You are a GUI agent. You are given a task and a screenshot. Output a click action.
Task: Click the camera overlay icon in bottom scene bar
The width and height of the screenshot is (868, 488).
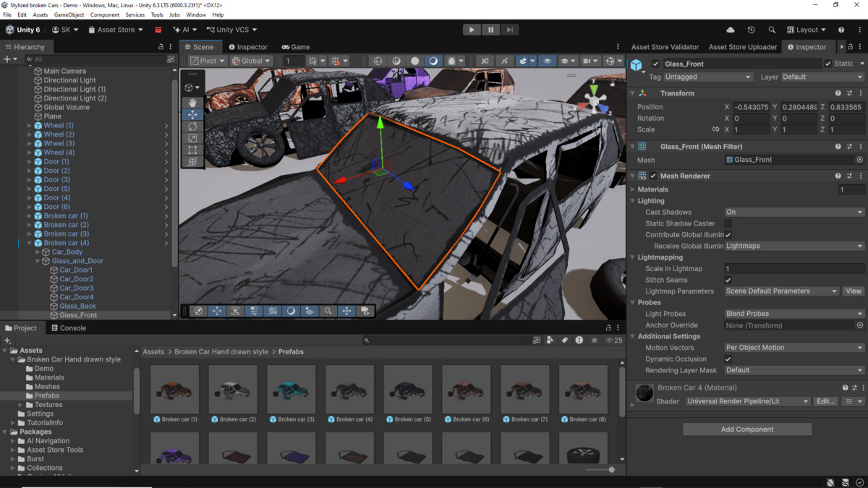pyautogui.click(x=365, y=311)
